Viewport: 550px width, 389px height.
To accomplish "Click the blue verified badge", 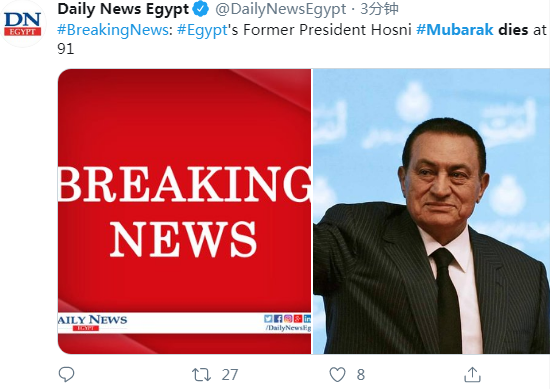I will click(201, 9).
